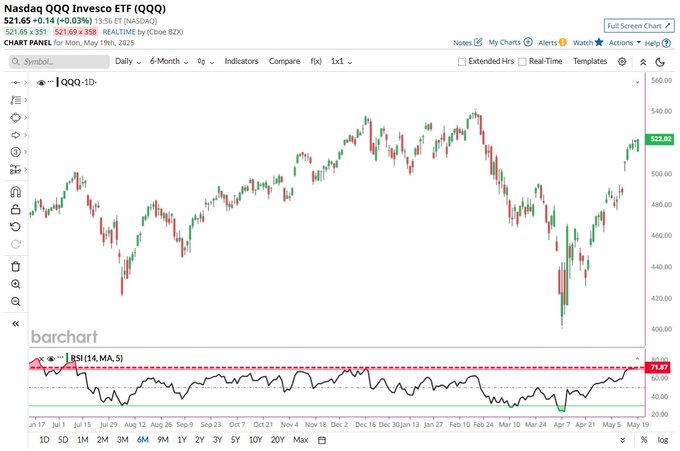
Task: Select the 1D time range
Action: tap(44, 440)
